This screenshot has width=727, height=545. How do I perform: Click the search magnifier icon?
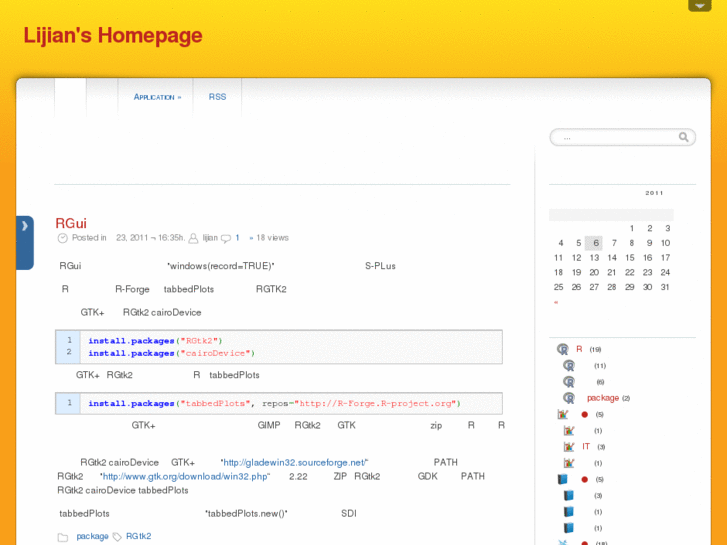pyautogui.click(x=683, y=137)
